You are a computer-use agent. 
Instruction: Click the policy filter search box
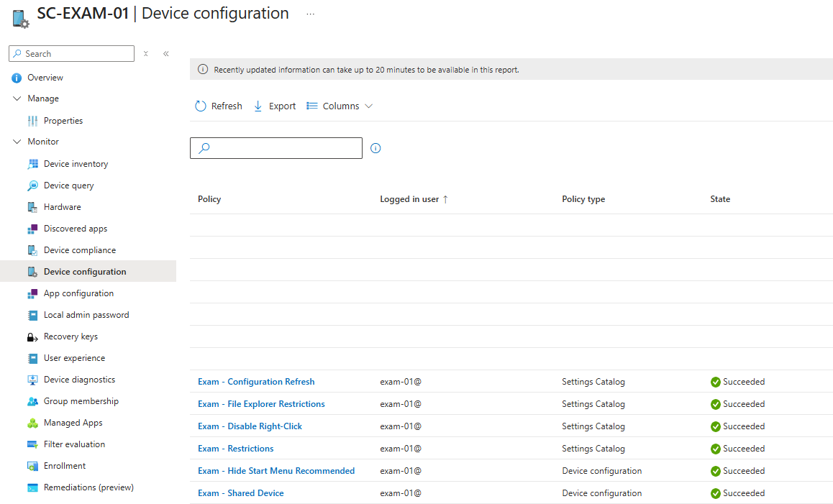click(x=276, y=148)
